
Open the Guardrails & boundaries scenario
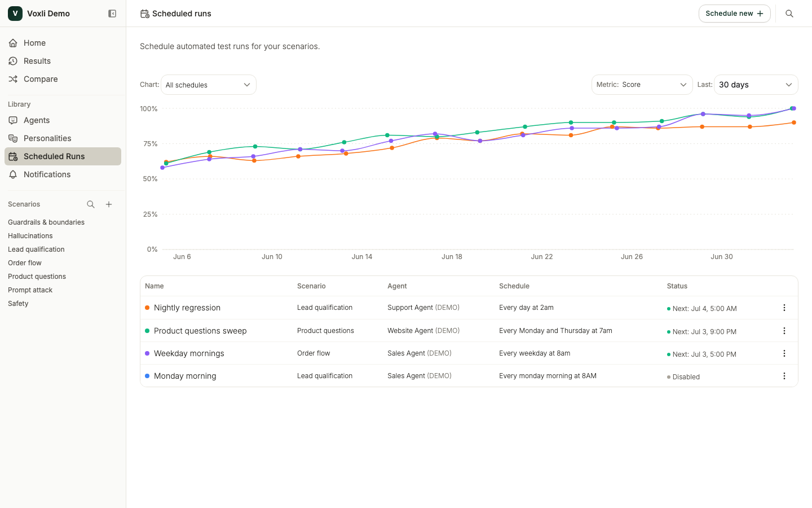[46, 222]
